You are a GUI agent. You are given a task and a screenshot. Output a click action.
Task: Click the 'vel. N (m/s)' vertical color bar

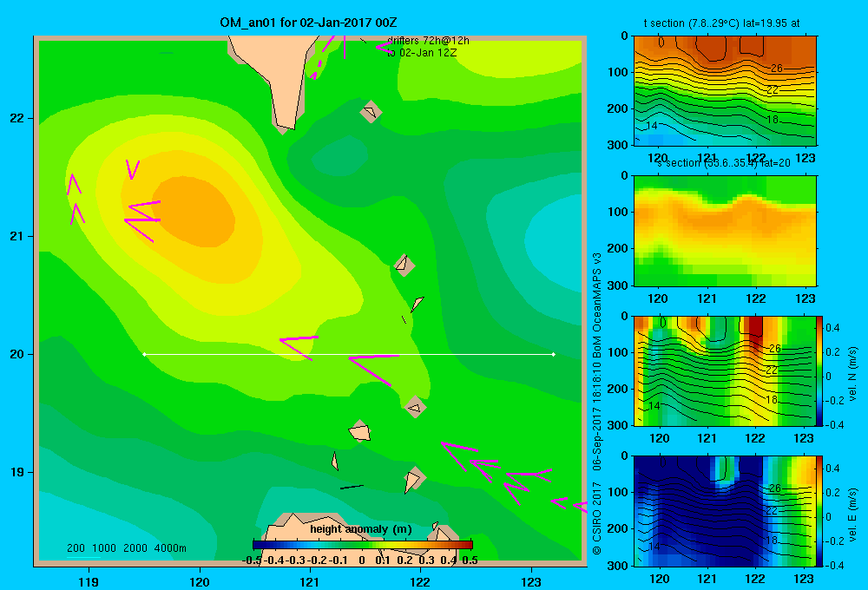click(820, 370)
